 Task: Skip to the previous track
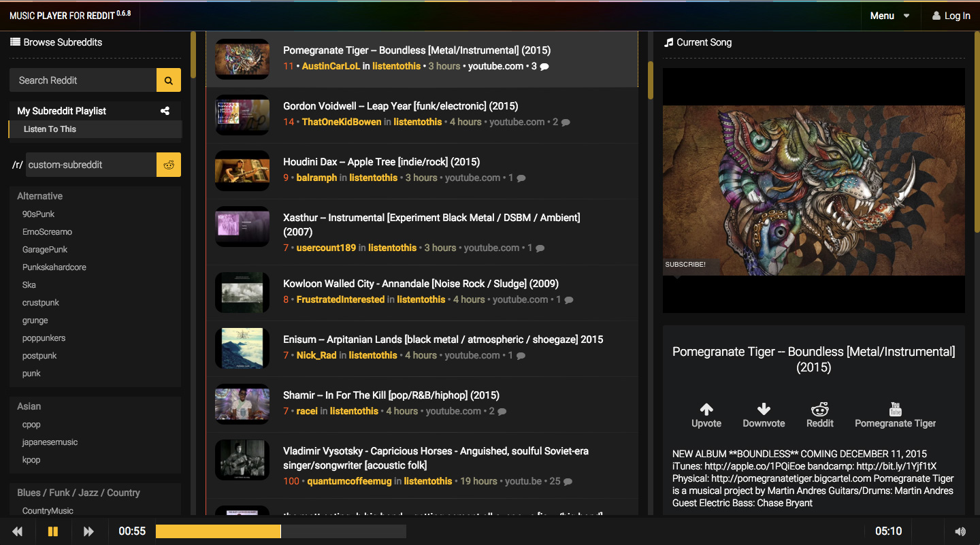[18, 531]
